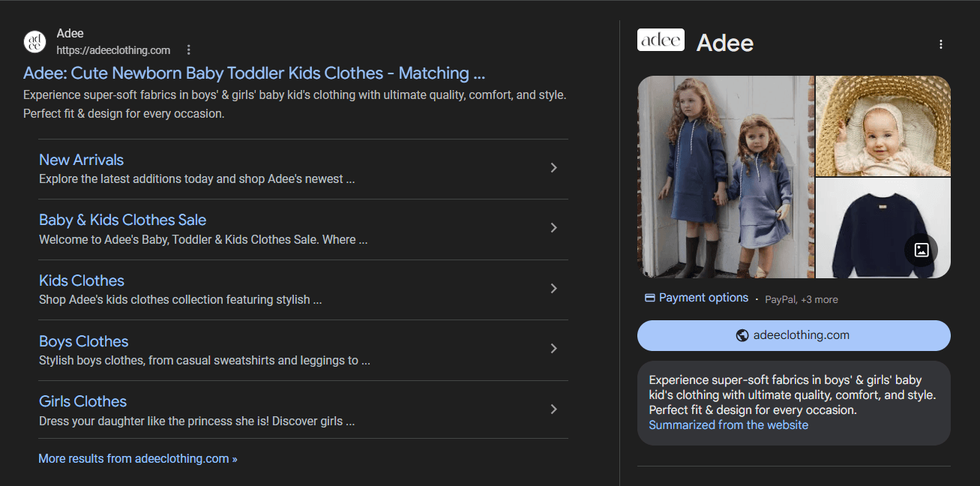Click Summarized from the website link

click(x=728, y=425)
